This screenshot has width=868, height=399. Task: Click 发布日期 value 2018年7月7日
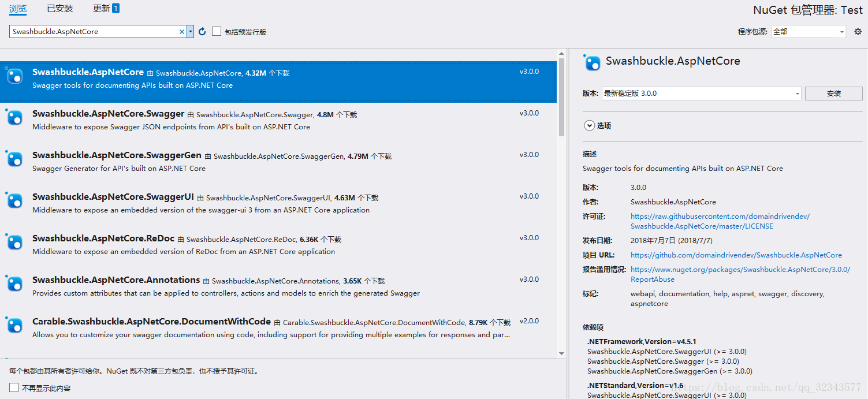[x=672, y=241]
